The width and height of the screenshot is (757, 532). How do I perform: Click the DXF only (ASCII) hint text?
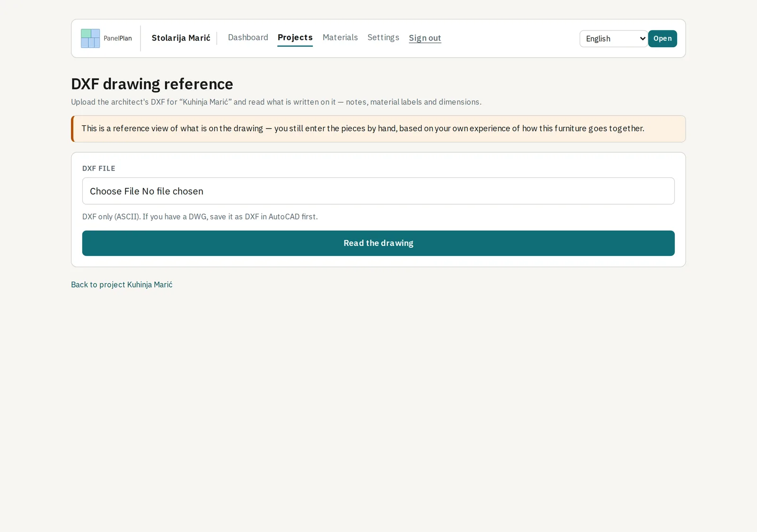[x=200, y=217]
